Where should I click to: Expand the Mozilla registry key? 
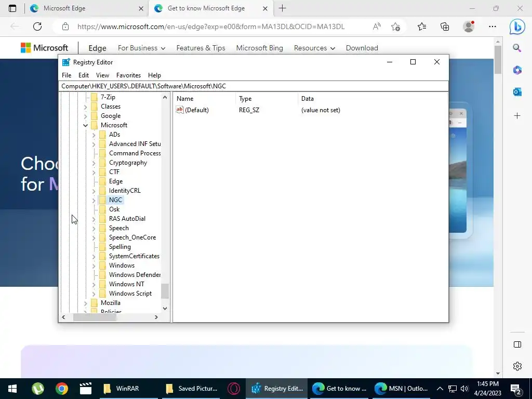(86, 303)
